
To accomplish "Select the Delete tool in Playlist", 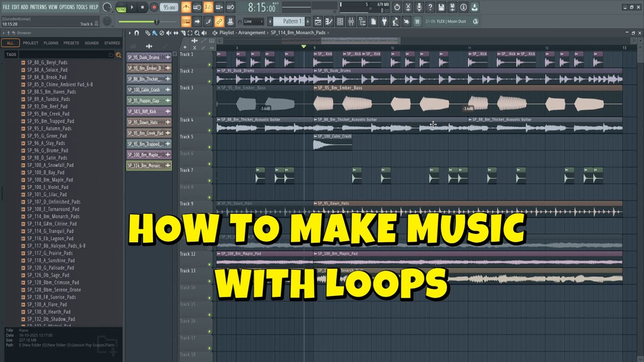I will (x=162, y=33).
